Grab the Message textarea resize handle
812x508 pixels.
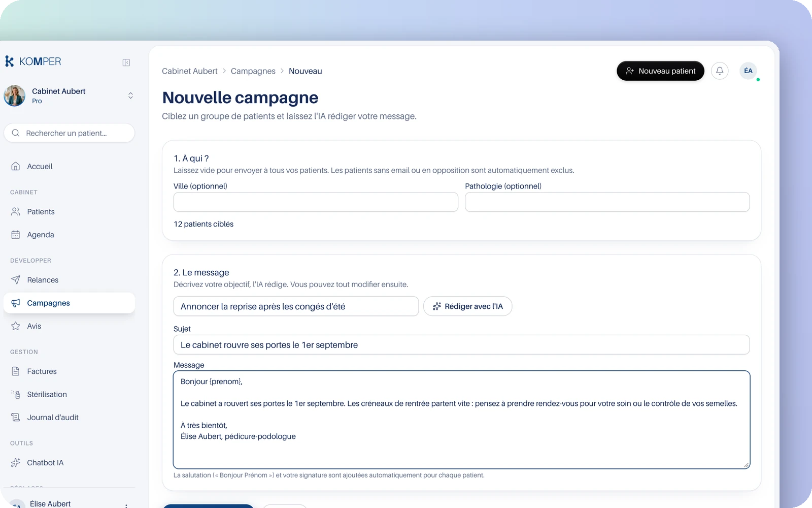tap(747, 465)
